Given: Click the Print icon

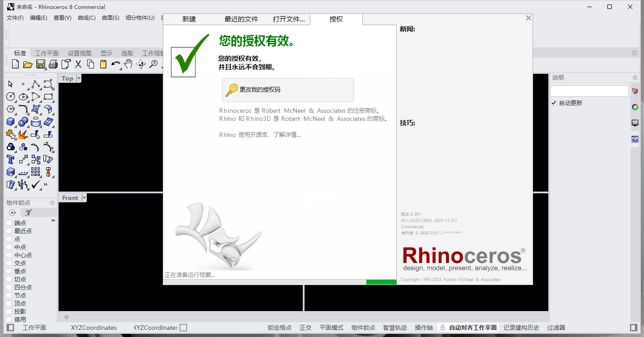Looking at the screenshot, I should click(x=53, y=64).
